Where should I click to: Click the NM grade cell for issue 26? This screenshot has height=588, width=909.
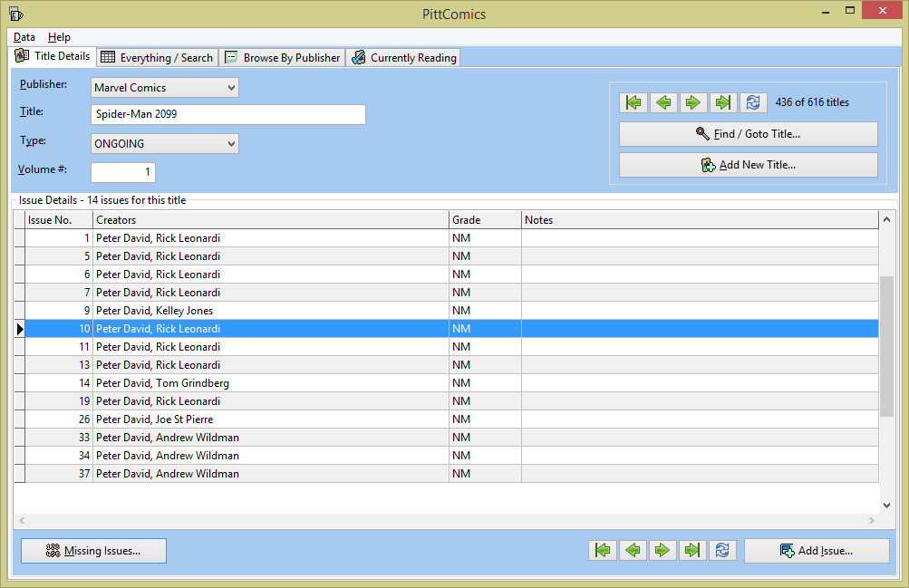[x=485, y=419]
